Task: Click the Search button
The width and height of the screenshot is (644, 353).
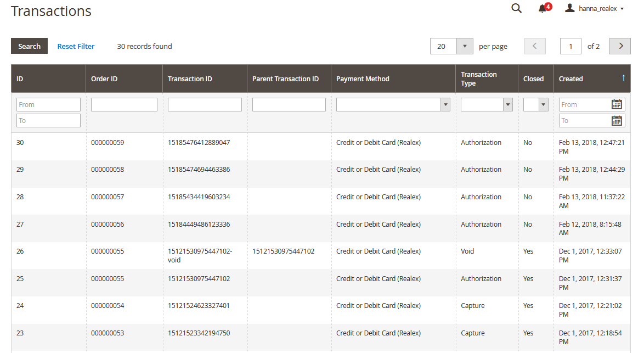Action: tap(29, 46)
